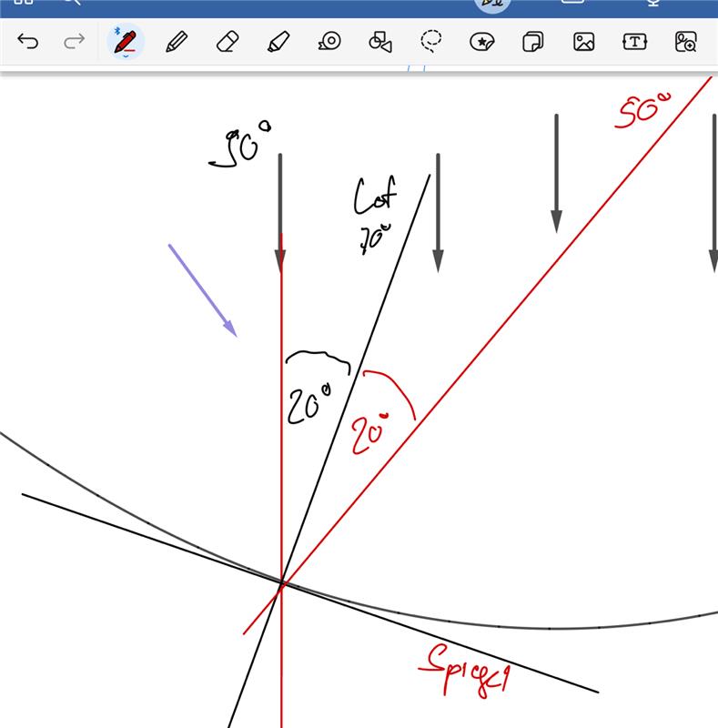718x728 pixels.
Task: Undo the last stroke
Action: 28,42
